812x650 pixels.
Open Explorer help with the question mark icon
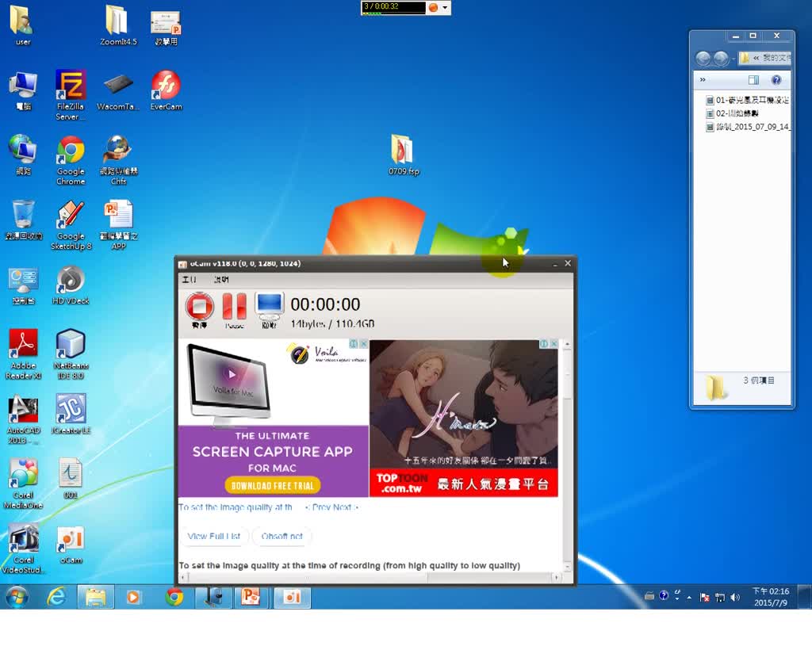click(x=776, y=80)
